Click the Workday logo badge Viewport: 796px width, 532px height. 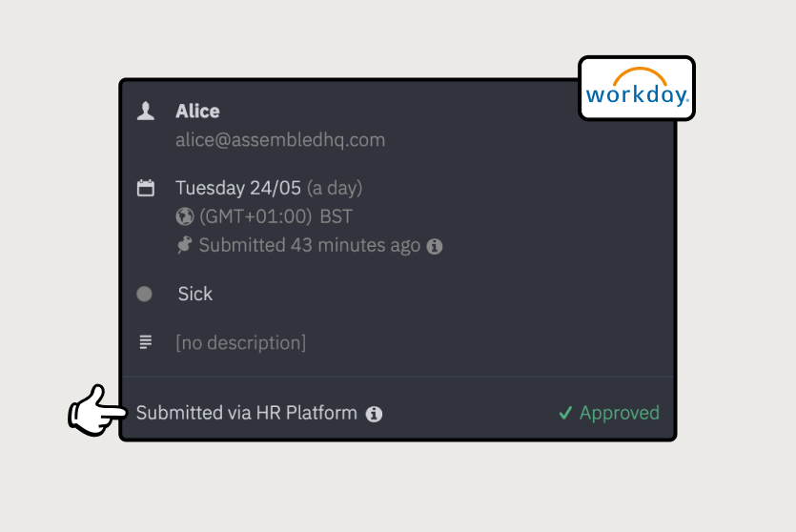(637, 89)
